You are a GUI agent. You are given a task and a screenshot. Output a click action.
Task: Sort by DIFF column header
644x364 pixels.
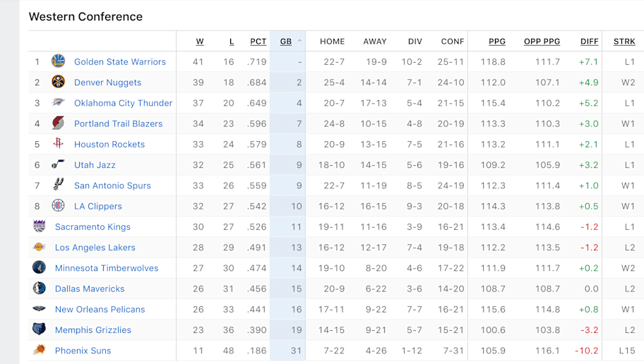[x=590, y=42]
